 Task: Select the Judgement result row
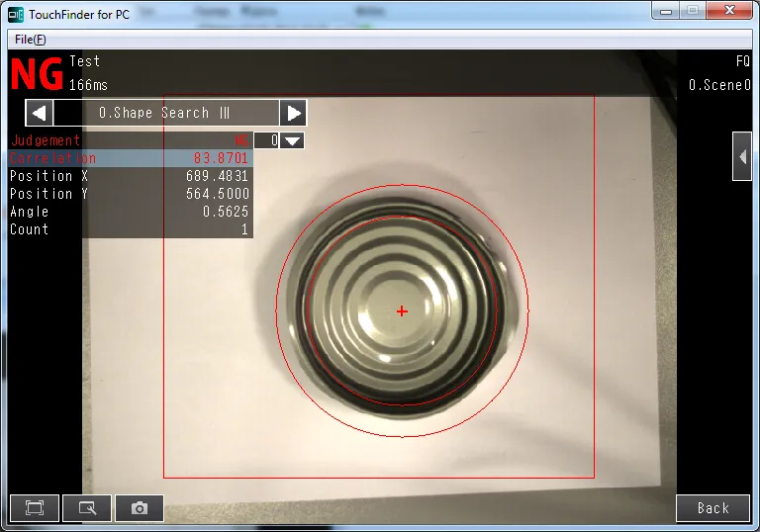(x=129, y=140)
